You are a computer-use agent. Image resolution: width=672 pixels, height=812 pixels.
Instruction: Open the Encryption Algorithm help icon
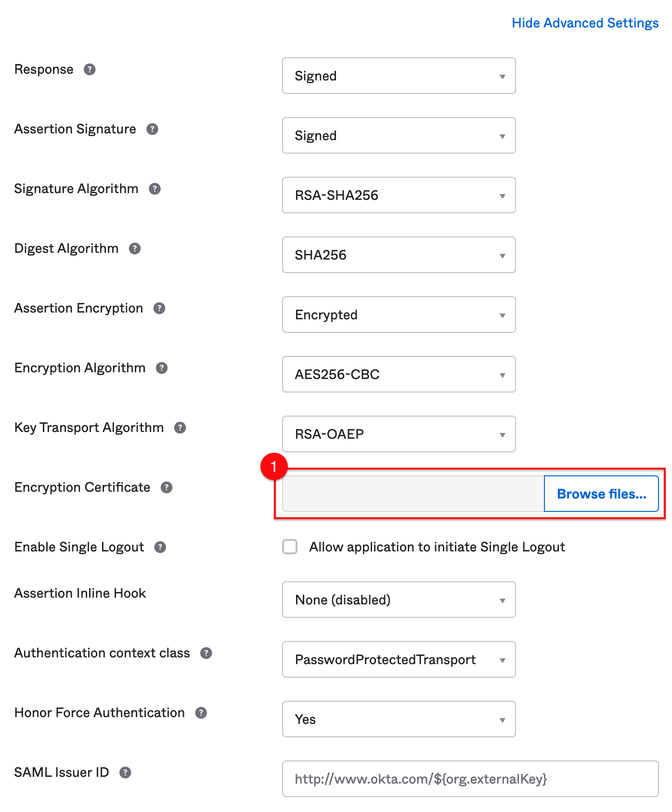pyautogui.click(x=162, y=368)
